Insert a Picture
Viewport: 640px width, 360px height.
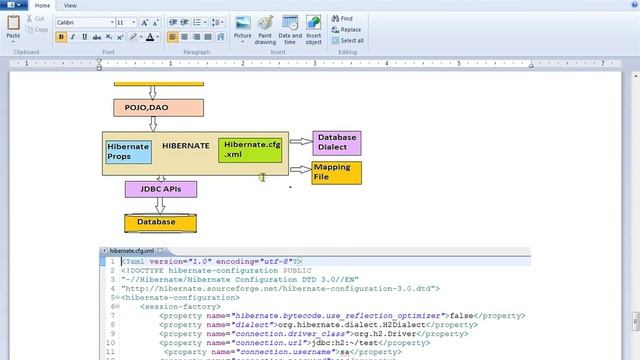click(x=242, y=27)
